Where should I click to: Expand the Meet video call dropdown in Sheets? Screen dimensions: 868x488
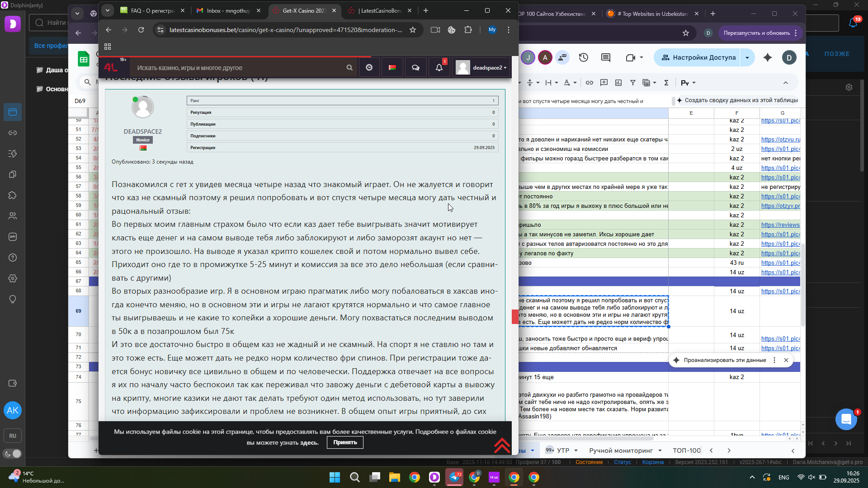[642, 57]
